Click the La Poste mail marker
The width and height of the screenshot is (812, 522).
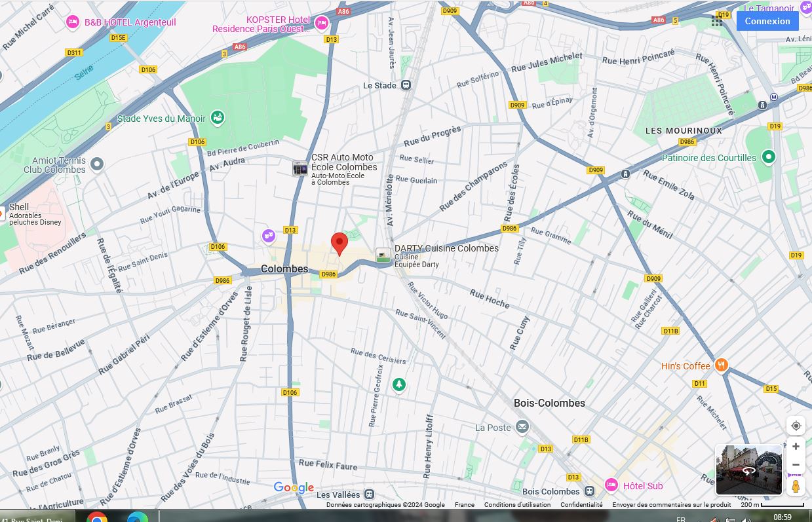[522, 428]
